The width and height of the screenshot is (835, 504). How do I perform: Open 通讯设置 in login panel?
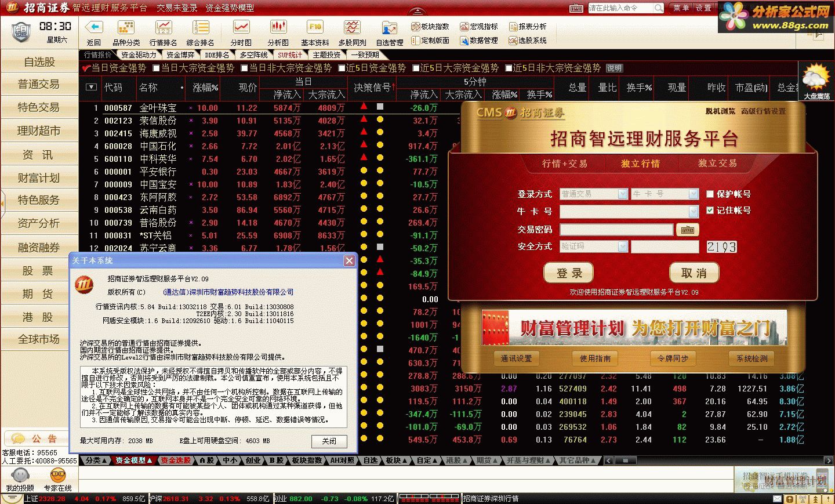click(x=516, y=358)
